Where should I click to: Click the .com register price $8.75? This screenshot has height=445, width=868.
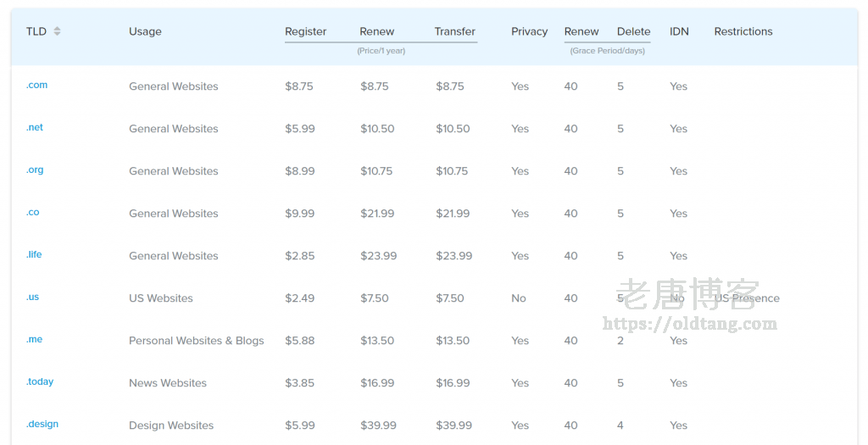(x=299, y=86)
